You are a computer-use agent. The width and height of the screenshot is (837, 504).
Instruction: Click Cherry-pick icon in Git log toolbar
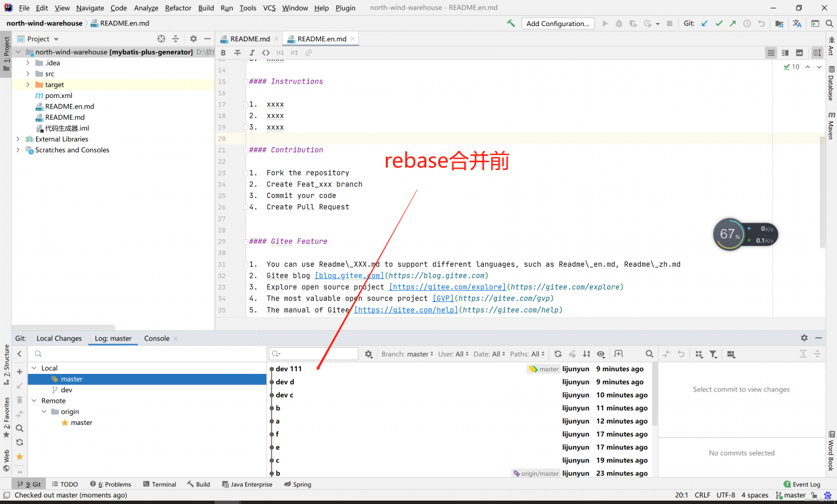click(x=572, y=354)
